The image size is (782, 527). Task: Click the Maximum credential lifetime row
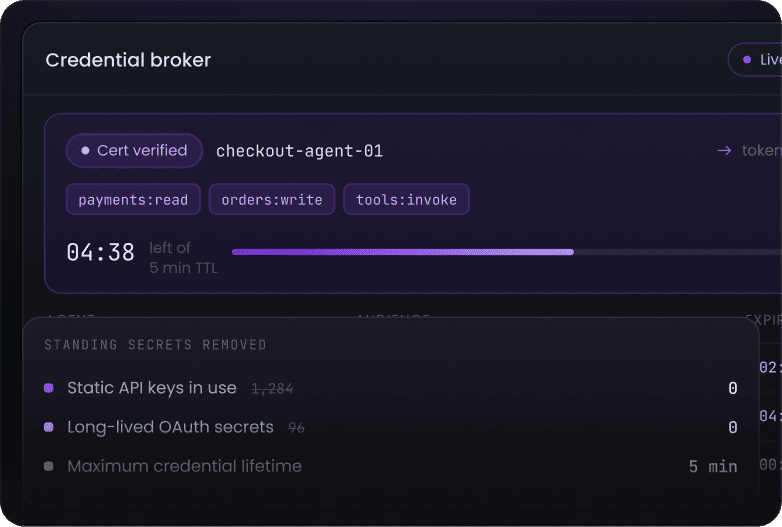tap(391, 466)
